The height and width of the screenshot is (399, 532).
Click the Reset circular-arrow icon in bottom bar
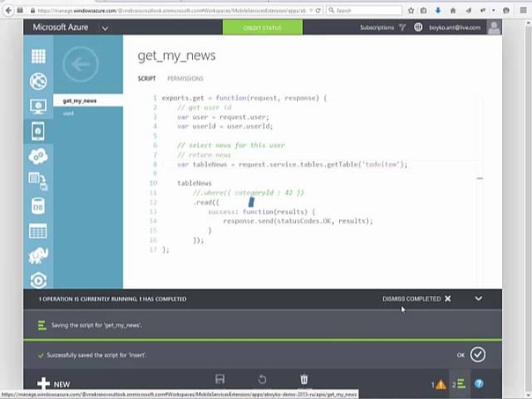pyautogui.click(x=262, y=379)
